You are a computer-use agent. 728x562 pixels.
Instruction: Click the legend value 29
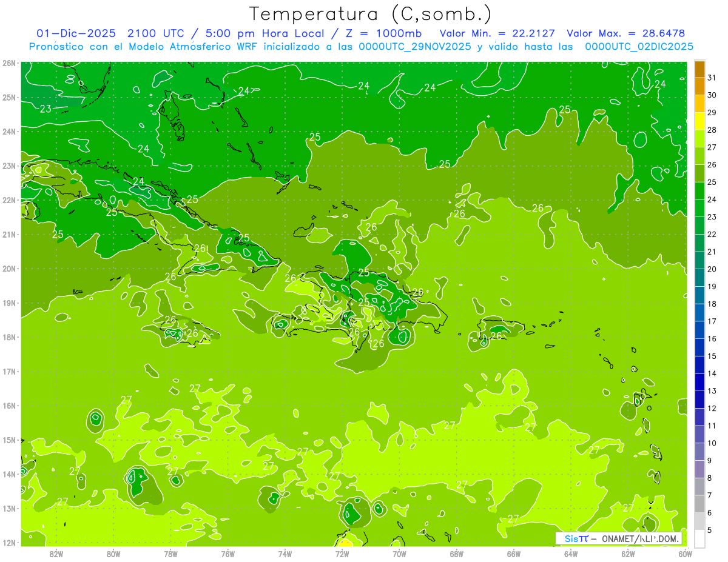(x=712, y=112)
